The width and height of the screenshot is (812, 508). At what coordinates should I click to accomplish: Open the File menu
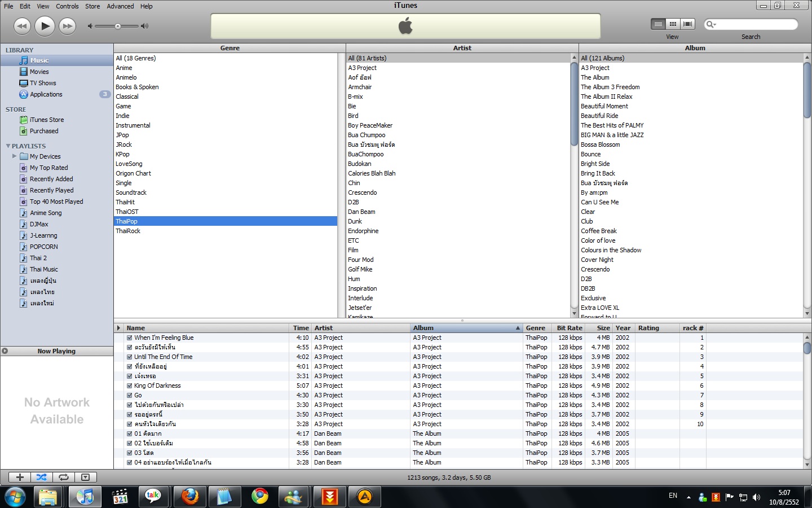[x=8, y=6]
